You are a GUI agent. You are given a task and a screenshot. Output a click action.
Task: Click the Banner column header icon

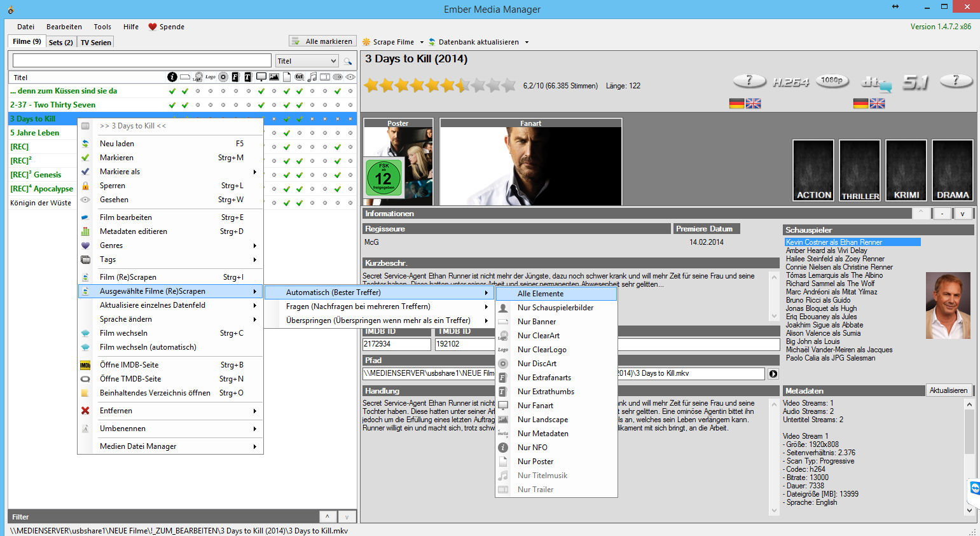coord(185,77)
